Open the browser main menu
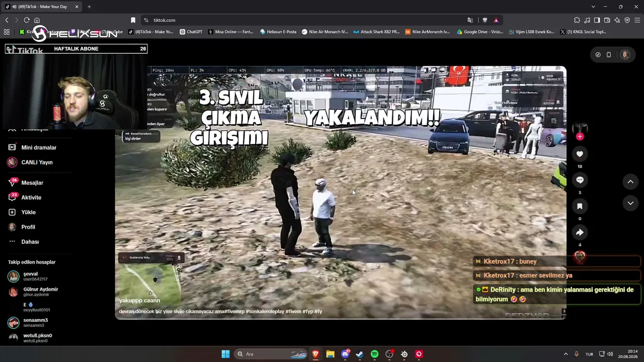The height and width of the screenshot is (362, 644). (x=637, y=20)
